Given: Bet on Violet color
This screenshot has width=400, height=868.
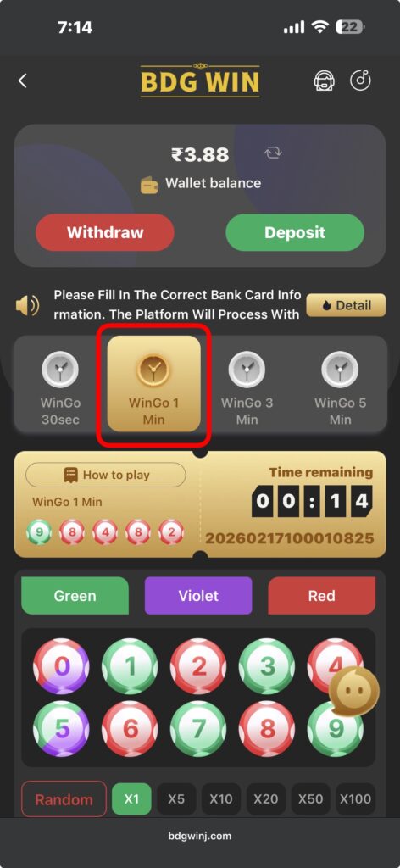Looking at the screenshot, I should coord(198,596).
